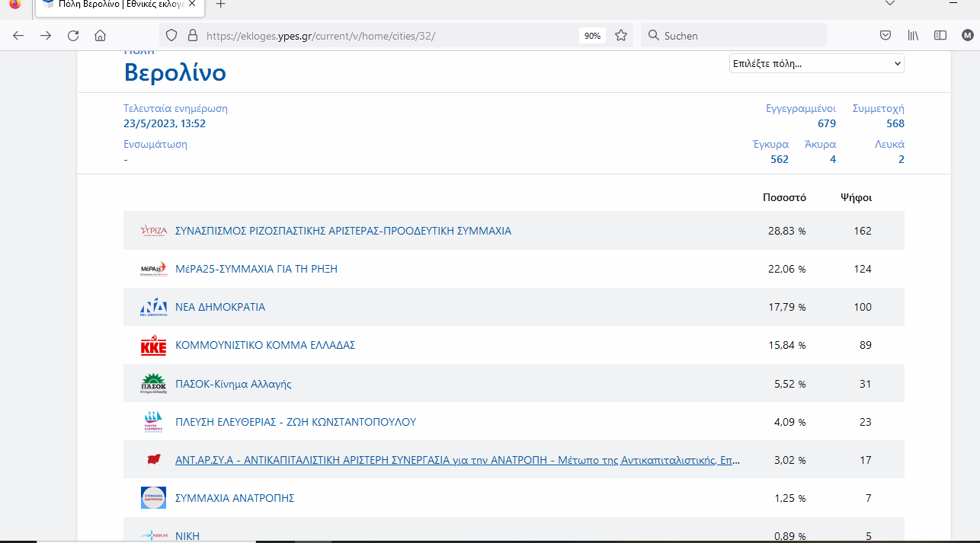This screenshot has width=980, height=543.
Task: Open the ΝΙΚΗ party link
Action: [187, 536]
